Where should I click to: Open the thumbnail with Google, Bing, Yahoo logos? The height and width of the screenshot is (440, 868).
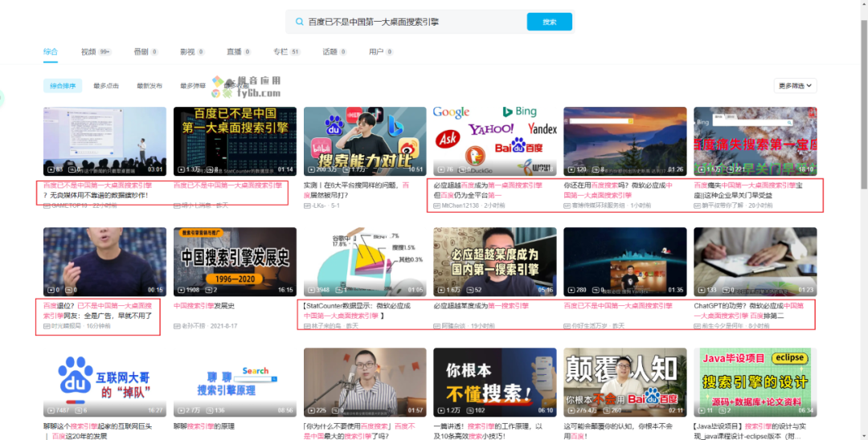click(x=495, y=141)
